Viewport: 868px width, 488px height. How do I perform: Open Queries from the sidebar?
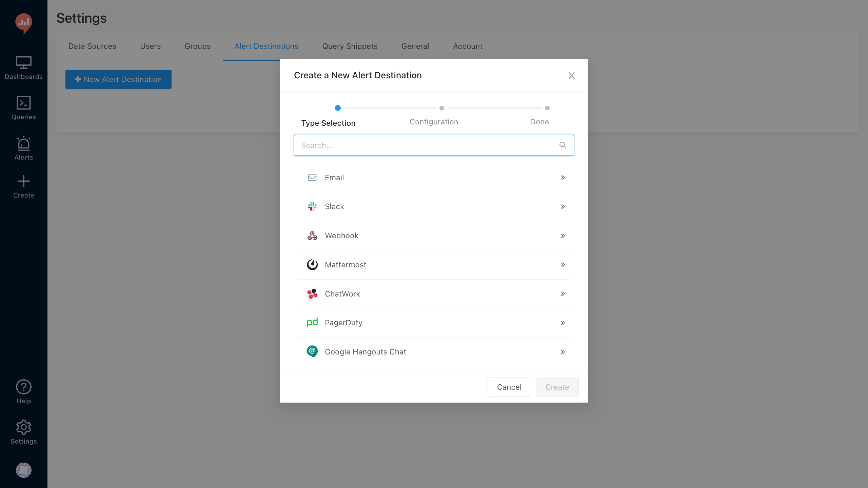23,108
